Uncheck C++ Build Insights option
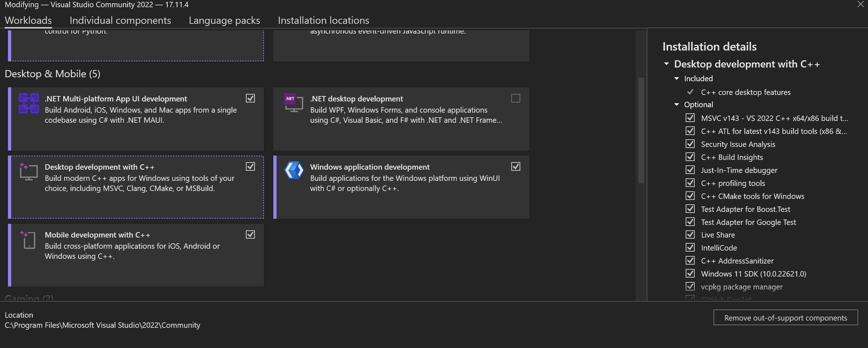The height and width of the screenshot is (348, 868). coord(690,157)
